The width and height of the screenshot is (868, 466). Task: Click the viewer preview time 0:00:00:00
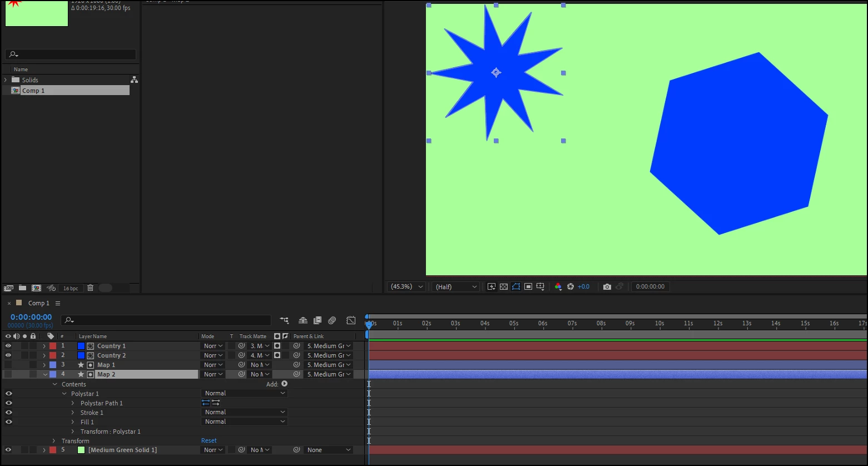pyautogui.click(x=650, y=286)
